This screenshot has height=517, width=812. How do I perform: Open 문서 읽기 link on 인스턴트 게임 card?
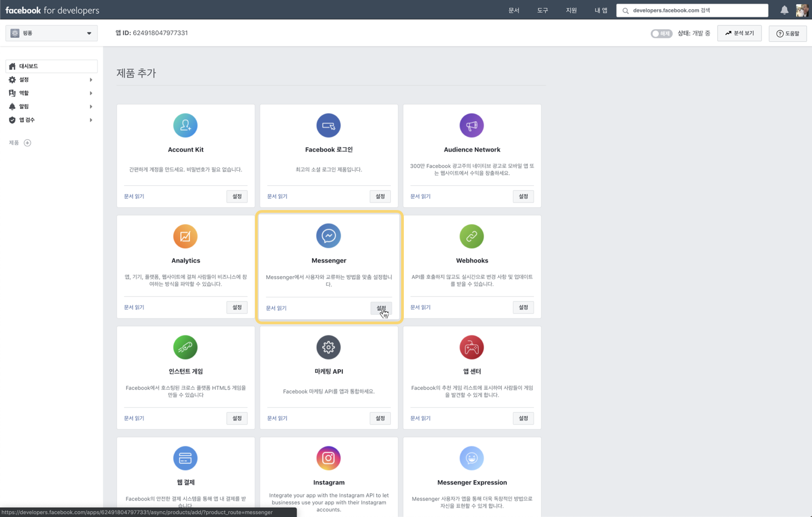[x=134, y=418]
